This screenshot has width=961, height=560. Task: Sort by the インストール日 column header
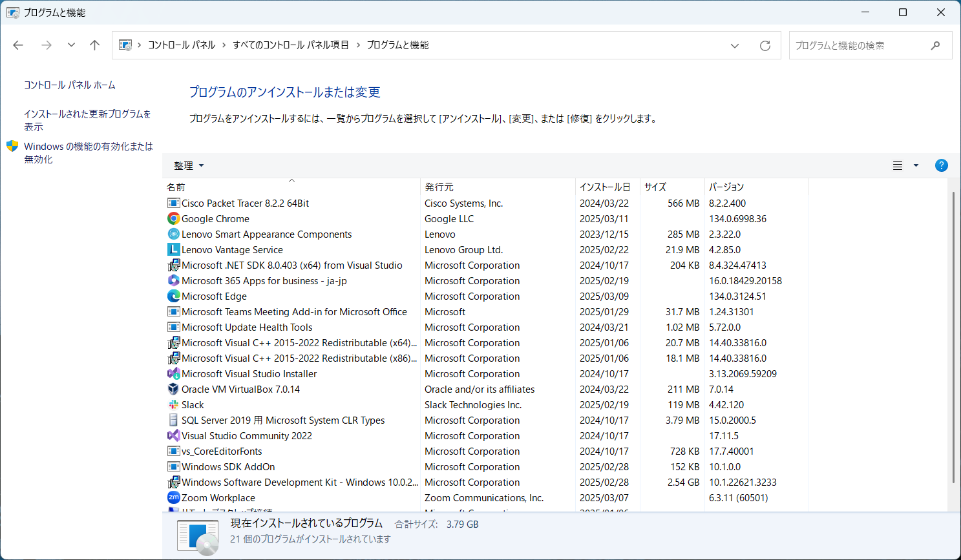[x=607, y=187]
